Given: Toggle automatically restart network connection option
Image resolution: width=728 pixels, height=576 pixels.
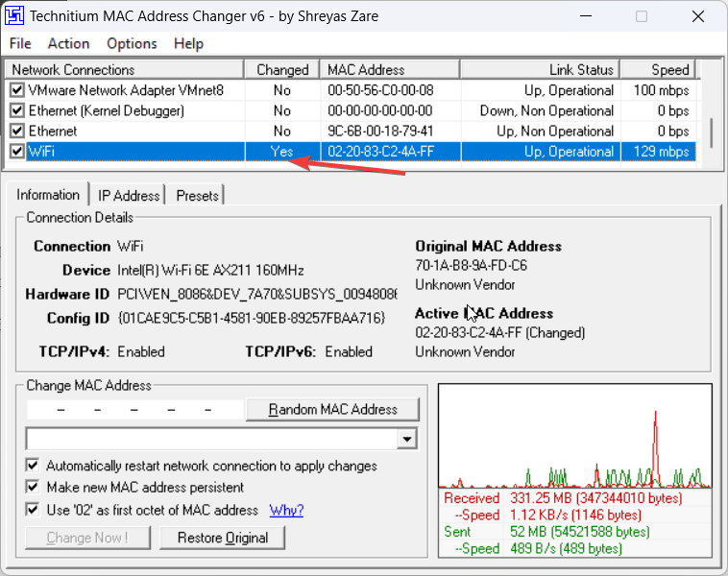Looking at the screenshot, I should pyautogui.click(x=33, y=466).
